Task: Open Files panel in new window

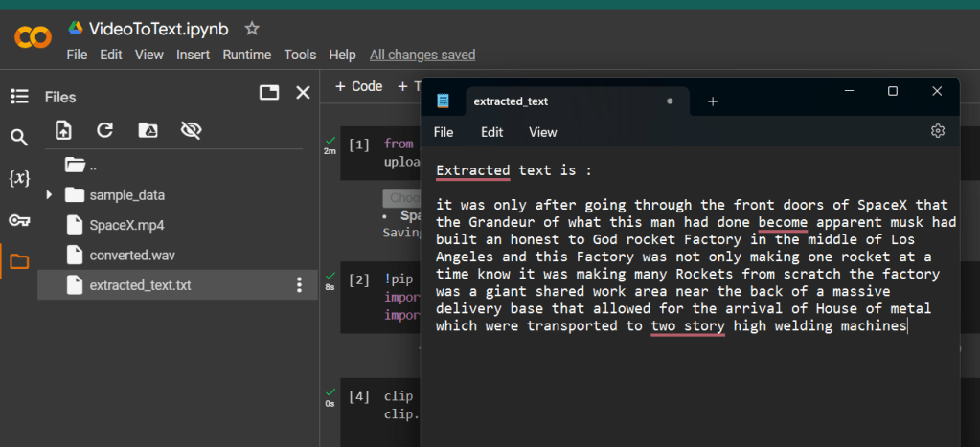Action: click(x=269, y=93)
